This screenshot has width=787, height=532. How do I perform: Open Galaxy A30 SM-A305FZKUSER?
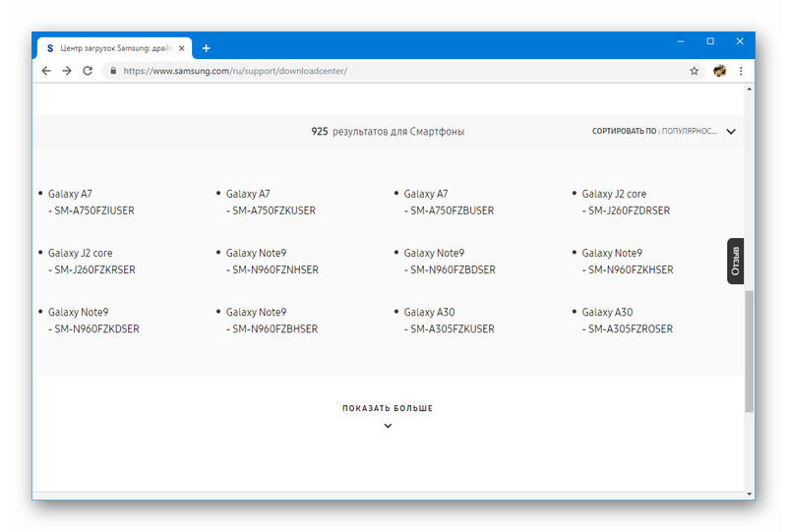click(x=449, y=321)
